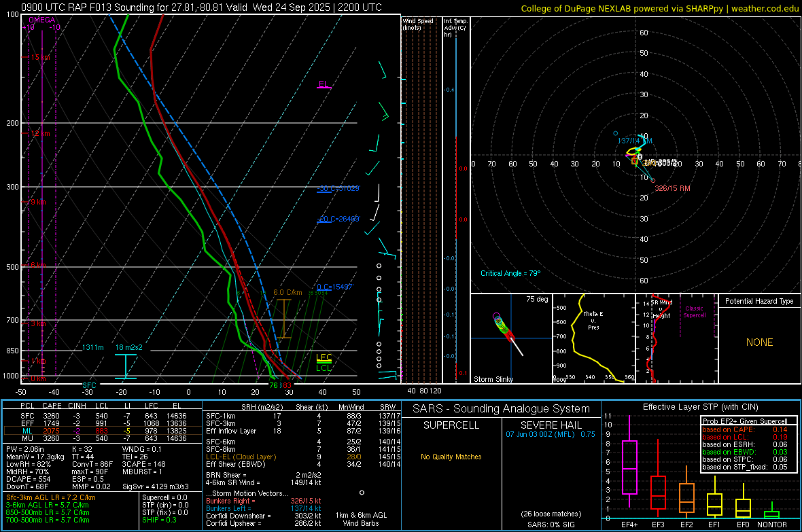Click the No Quality Matches text
The width and height of the screenshot is (802, 532).
(451, 457)
